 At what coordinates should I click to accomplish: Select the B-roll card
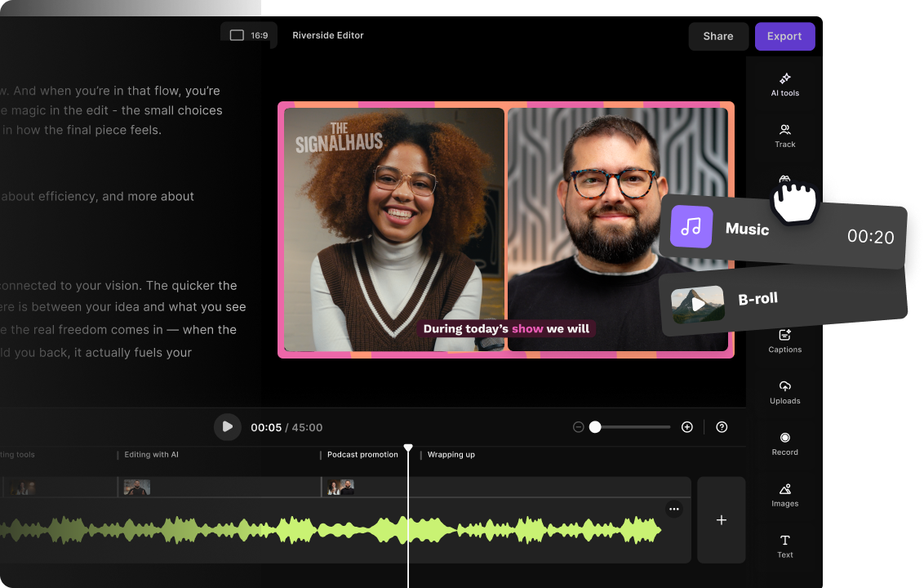(784, 301)
